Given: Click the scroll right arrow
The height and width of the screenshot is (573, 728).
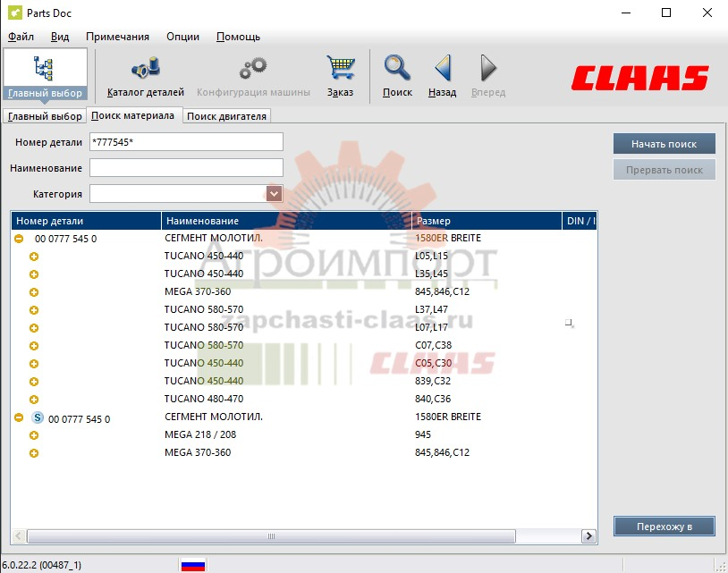Looking at the screenshot, I should 588,536.
